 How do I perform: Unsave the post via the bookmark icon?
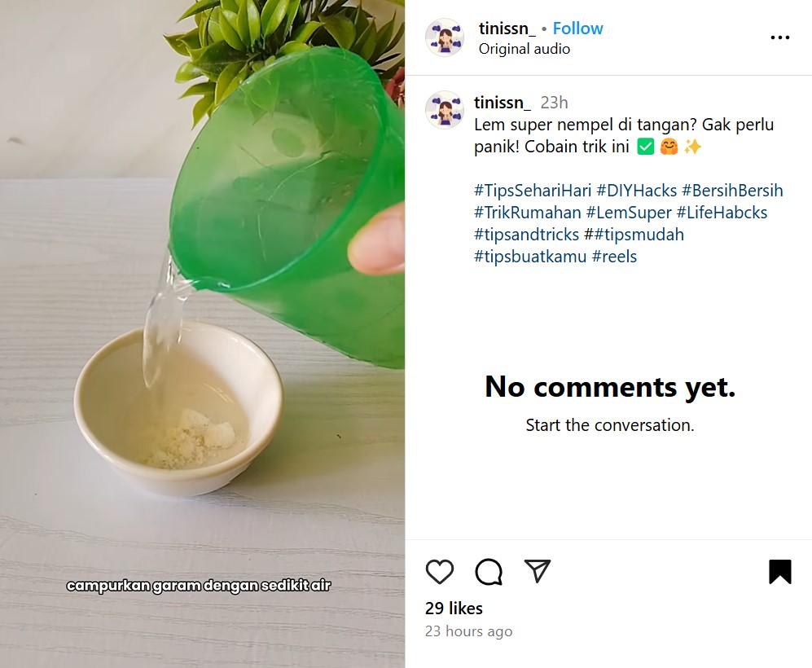pyautogui.click(x=779, y=572)
